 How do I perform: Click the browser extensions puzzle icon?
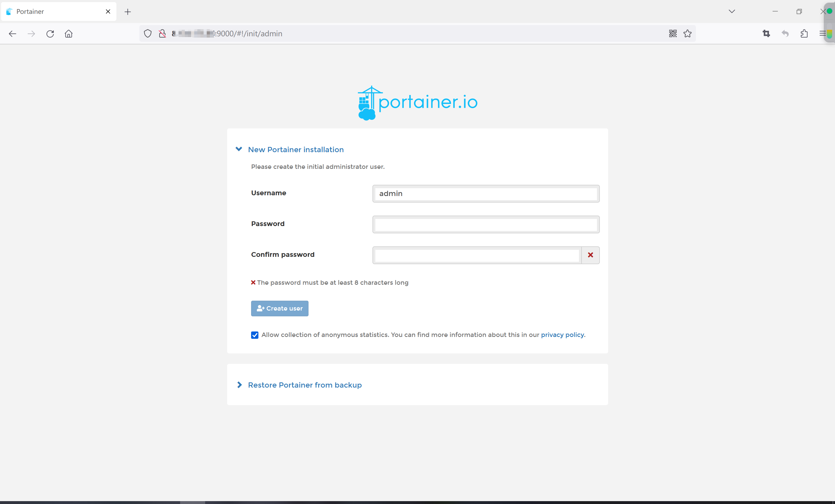coord(804,33)
